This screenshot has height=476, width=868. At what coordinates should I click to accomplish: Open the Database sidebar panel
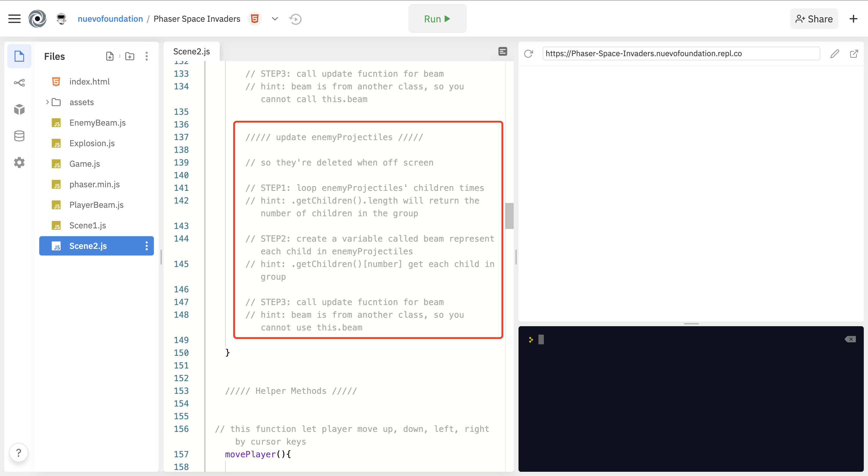[x=19, y=136]
